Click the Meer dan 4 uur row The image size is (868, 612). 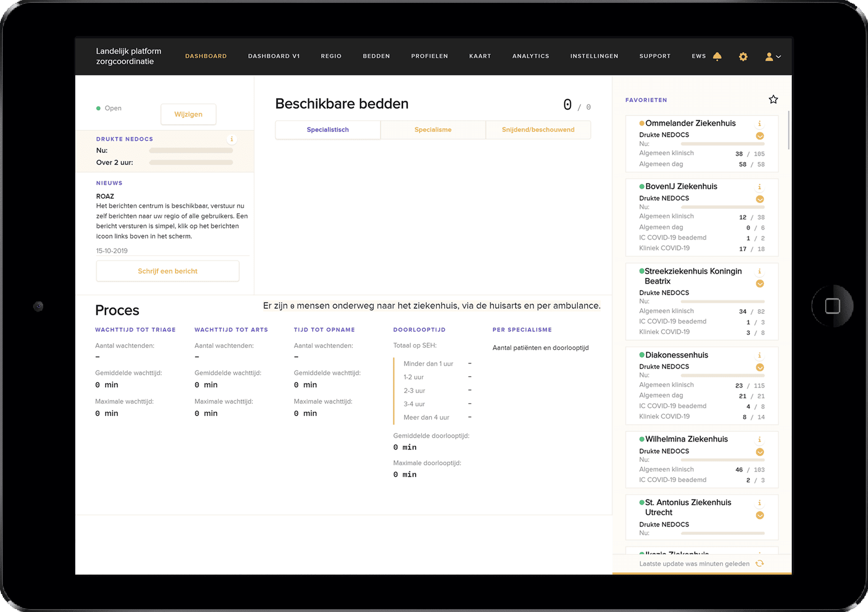437,417
